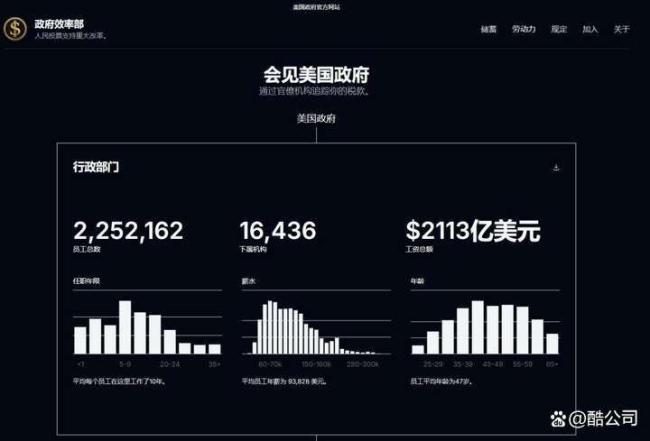Click the 290-300k axis label
The image size is (650, 441).
(363, 364)
